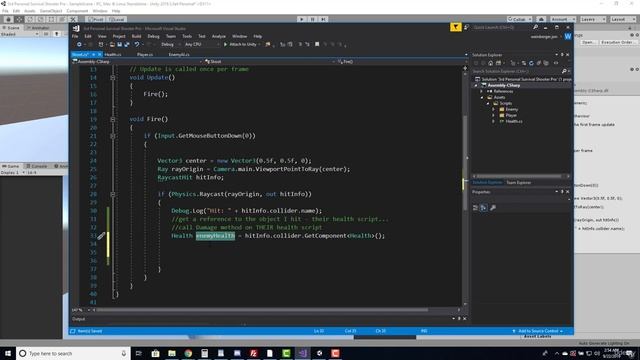Switch to Player.cs editor tab
Viewport: 640px width, 360px height.
click(x=145, y=54)
